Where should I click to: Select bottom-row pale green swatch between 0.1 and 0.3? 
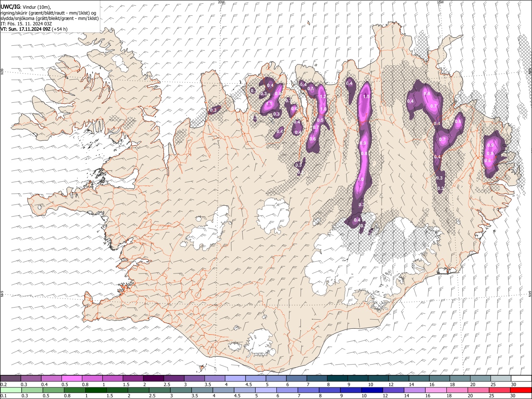point(11,390)
